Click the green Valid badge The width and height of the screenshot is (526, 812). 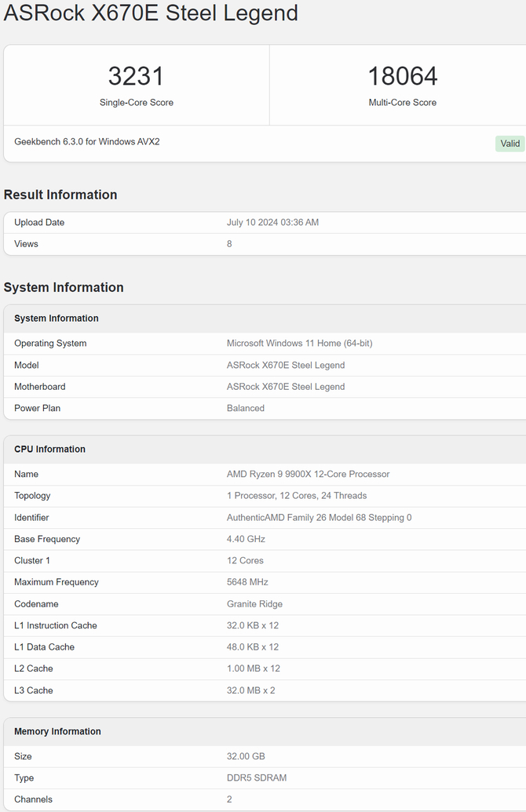(510, 144)
